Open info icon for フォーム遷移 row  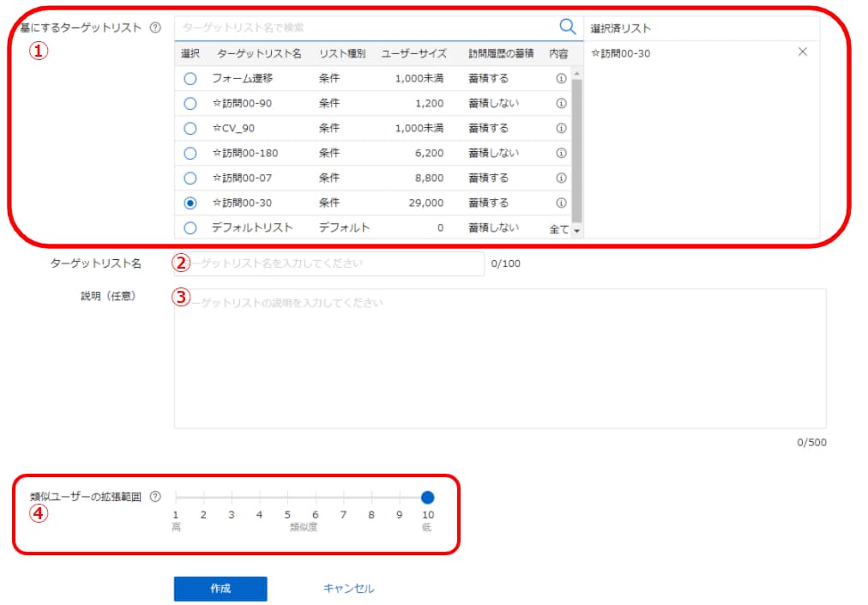pos(561,78)
